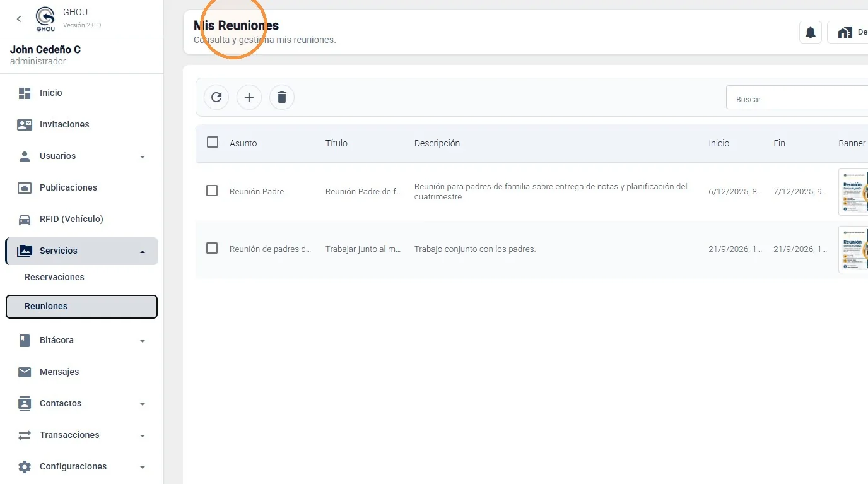Open the banner thumbnail for Reunión Padre
Viewport: 868px width, 484px height.
pyautogui.click(x=853, y=192)
